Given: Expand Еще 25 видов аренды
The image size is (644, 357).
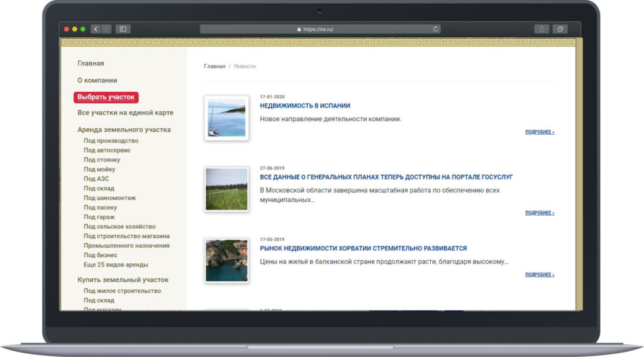Looking at the screenshot, I should 116,265.
